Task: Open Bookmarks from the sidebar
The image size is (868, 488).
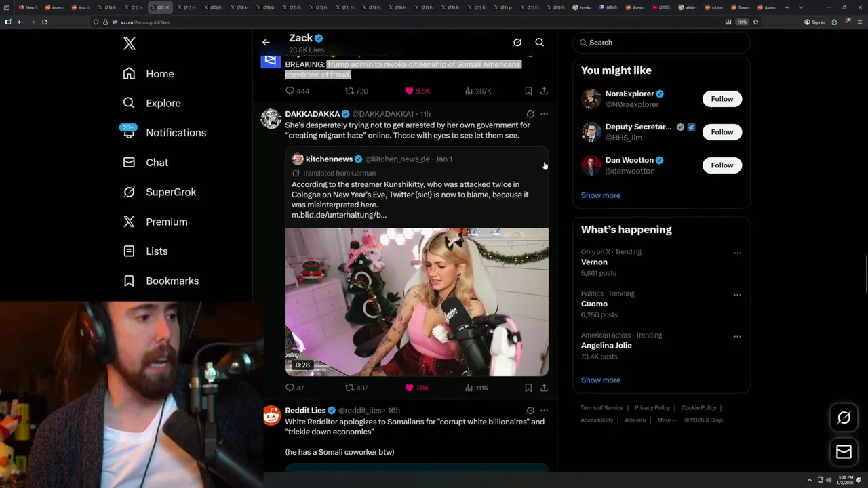Action: point(161,281)
